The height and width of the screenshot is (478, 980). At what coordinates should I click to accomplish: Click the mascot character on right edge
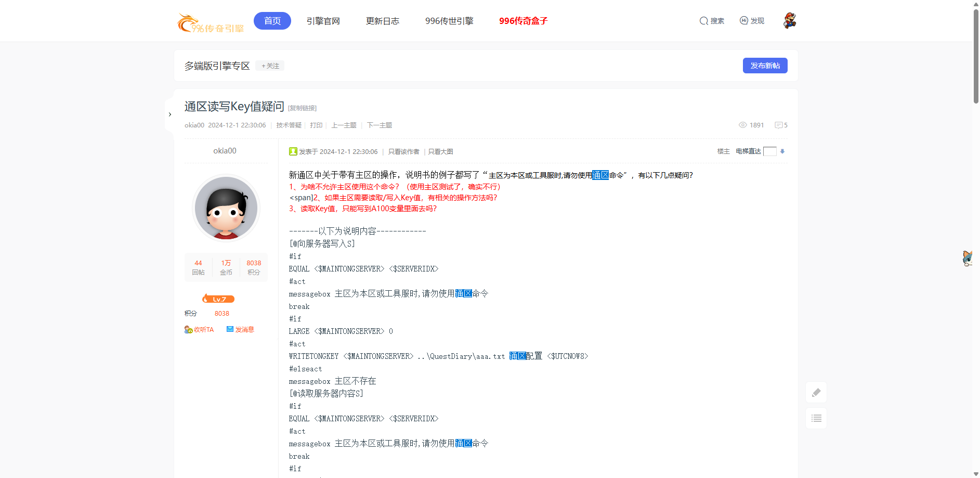point(968,258)
